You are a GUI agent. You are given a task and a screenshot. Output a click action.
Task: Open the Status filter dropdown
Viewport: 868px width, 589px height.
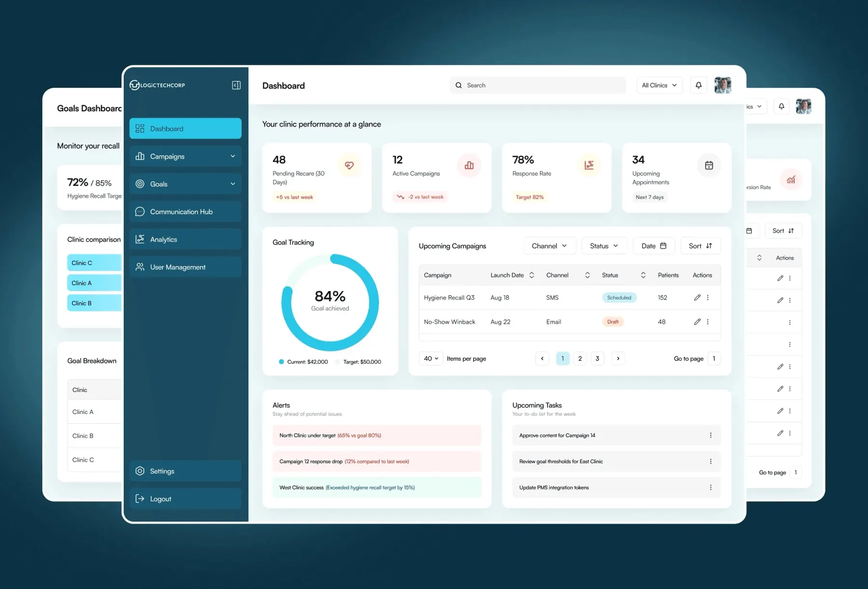604,246
